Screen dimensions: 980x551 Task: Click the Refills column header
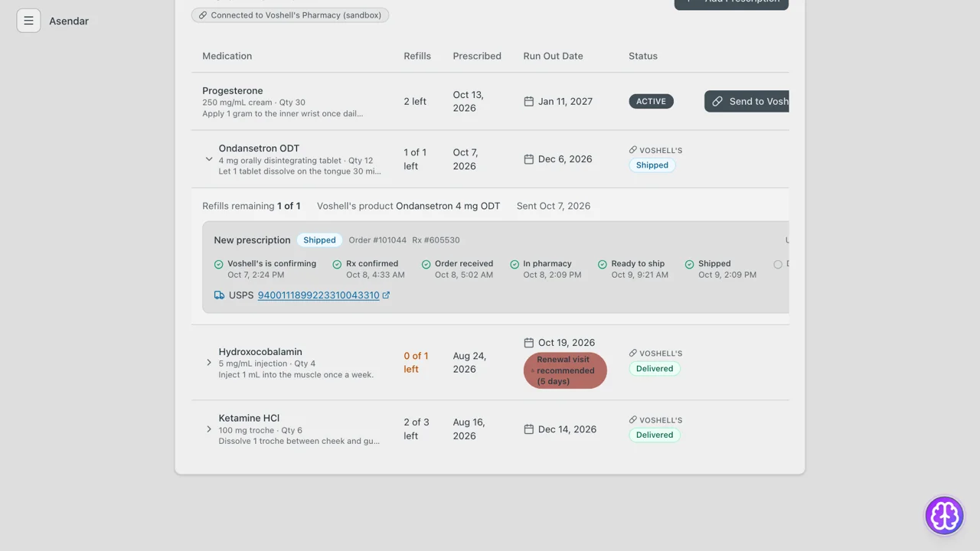pyautogui.click(x=417, y=56)
